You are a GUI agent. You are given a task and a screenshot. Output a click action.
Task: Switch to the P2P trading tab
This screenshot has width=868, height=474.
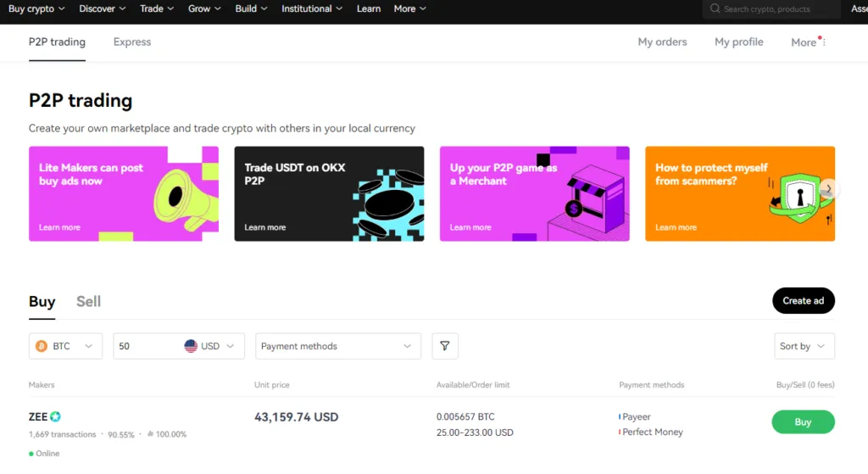(57, 42)
